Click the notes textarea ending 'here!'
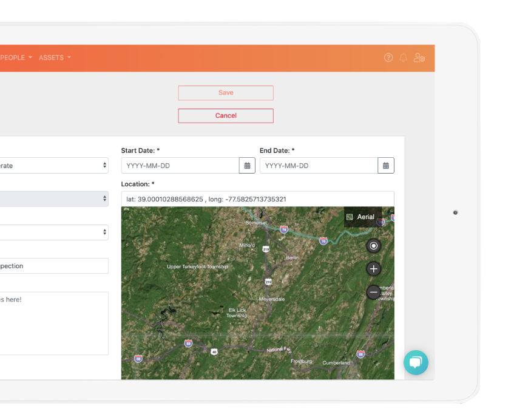The height and width of the screenshot is (420, 514). click(54, 323)
